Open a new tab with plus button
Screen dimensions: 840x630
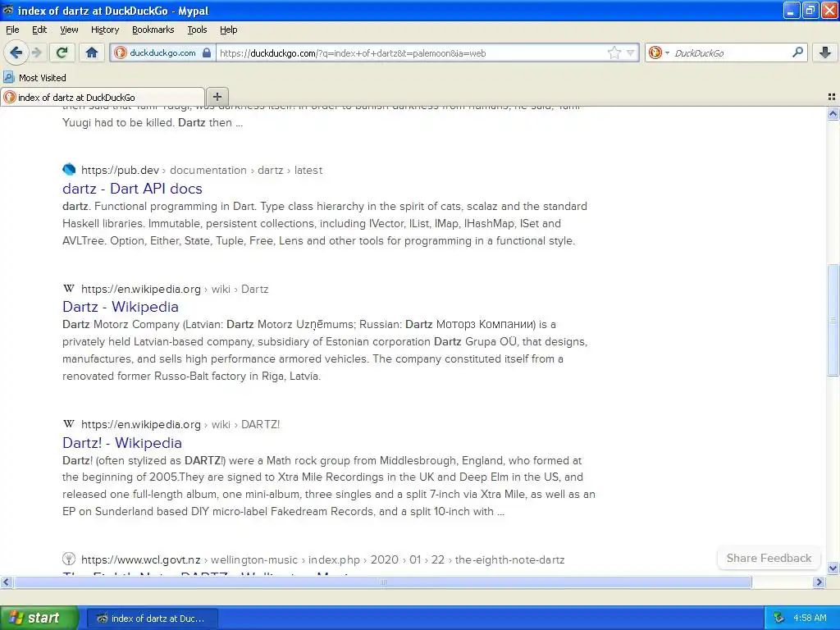[x=217, y=97]
